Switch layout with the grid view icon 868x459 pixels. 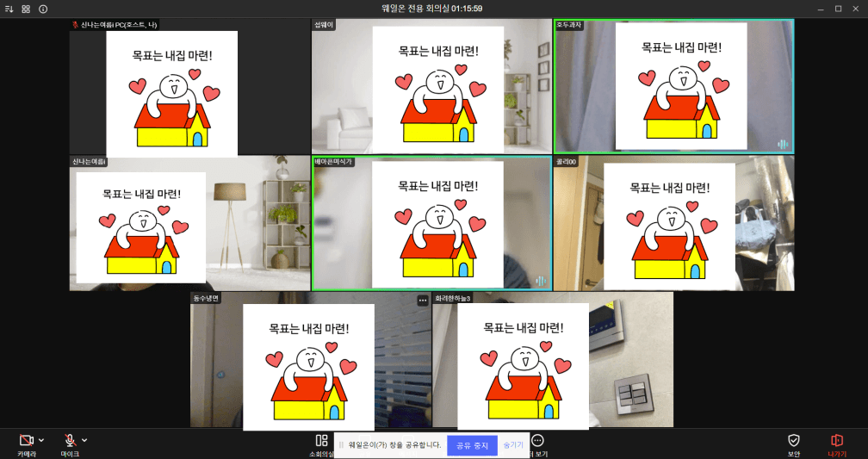pyautogui.click(x=26, y=9)
